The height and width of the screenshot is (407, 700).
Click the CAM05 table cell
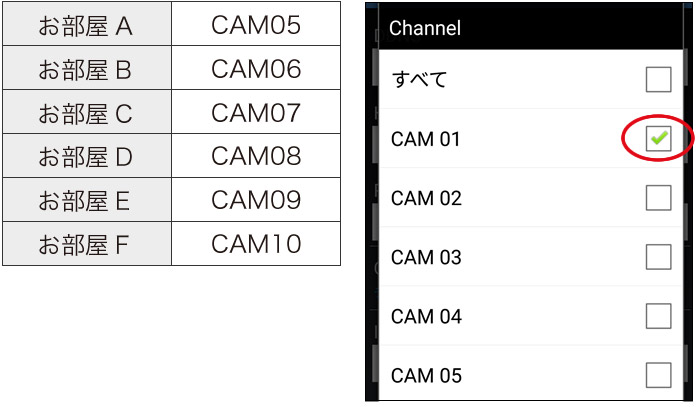256,24
